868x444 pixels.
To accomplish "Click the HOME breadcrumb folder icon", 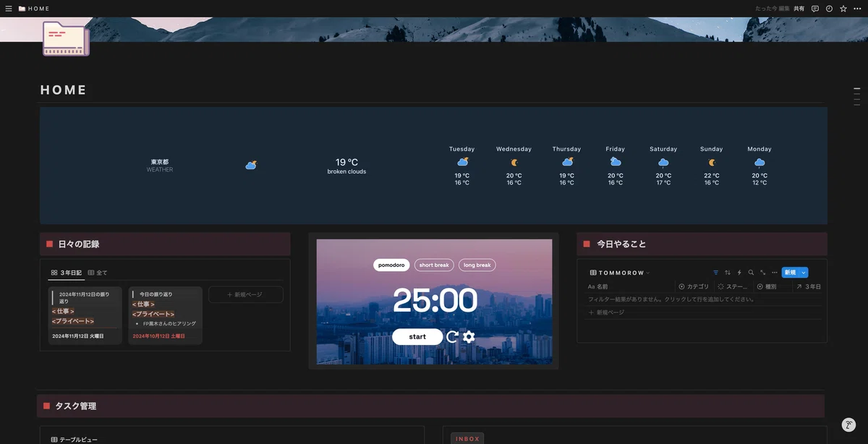I will point(22,9).
